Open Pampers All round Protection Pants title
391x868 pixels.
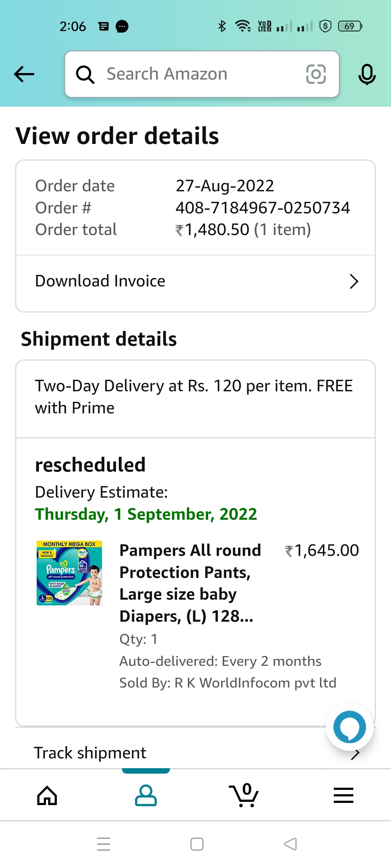tap(190, 583)
